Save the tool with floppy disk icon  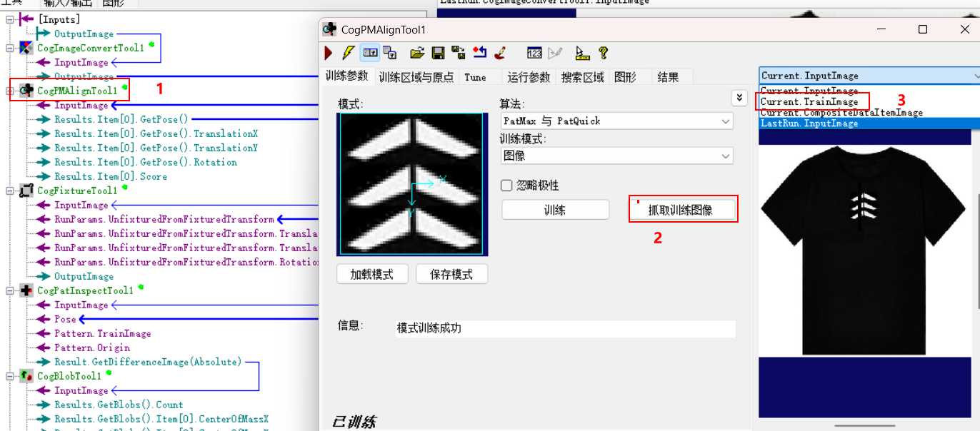pyautogui.click(x=439, y=53)
